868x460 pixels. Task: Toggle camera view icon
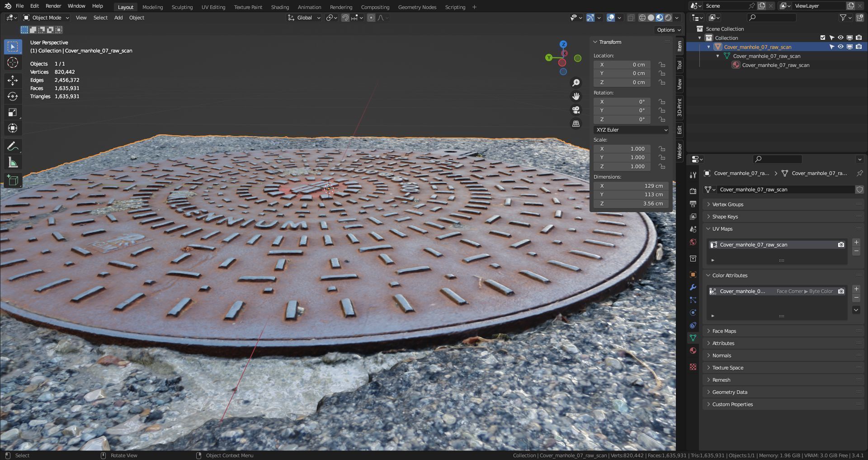coord(576,110)
